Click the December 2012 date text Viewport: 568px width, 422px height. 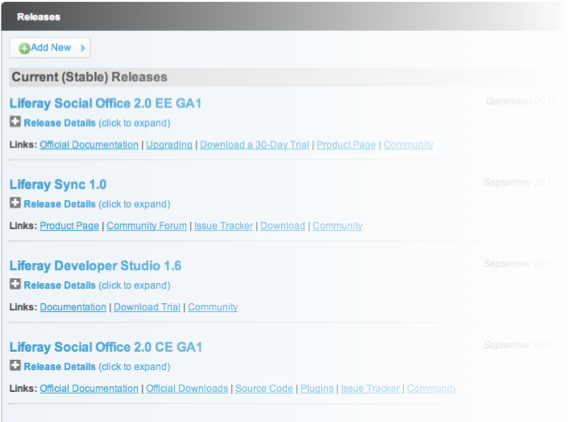pyautogui.click(x=521, y=101)
